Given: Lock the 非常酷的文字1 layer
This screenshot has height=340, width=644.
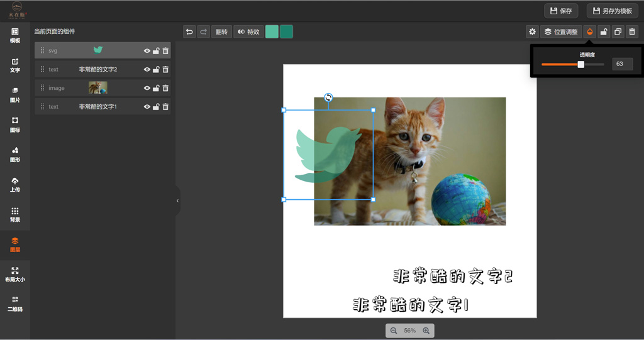Looking at the screenshot, I should pos(156,107).
